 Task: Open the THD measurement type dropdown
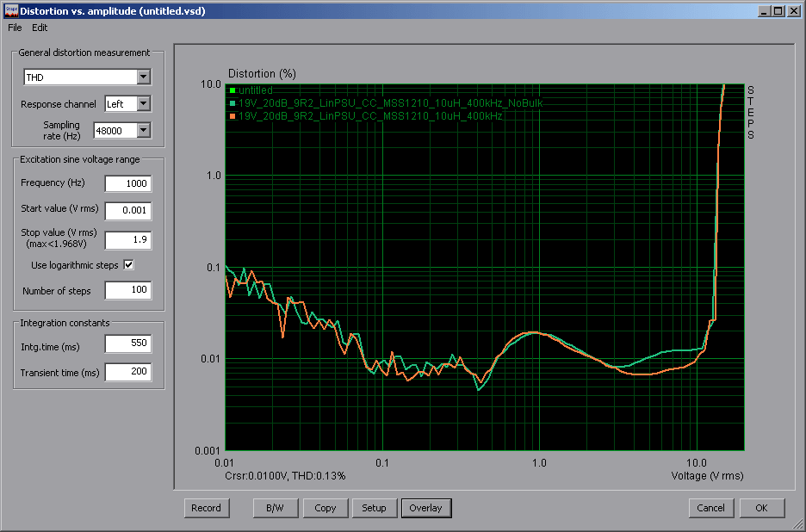click(143, 77)
